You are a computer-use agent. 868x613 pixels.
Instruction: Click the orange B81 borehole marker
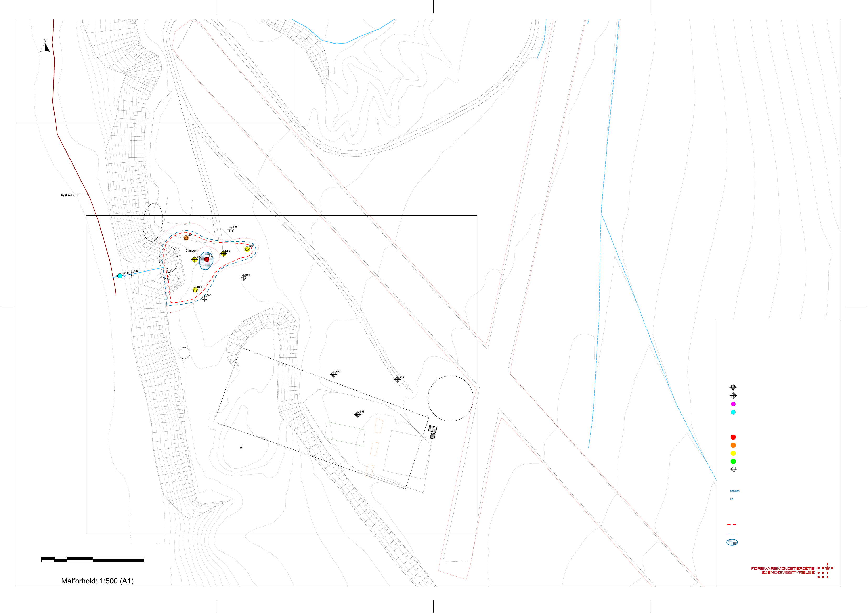pos(186,238)
